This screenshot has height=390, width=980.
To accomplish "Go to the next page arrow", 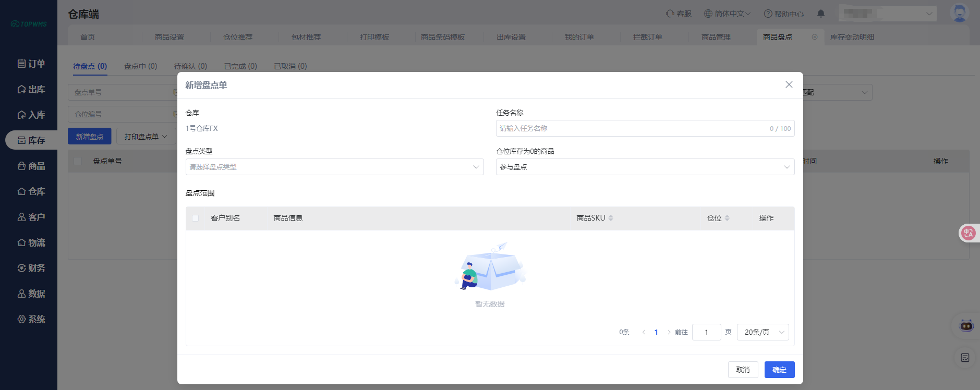I will tap(669, 332).
